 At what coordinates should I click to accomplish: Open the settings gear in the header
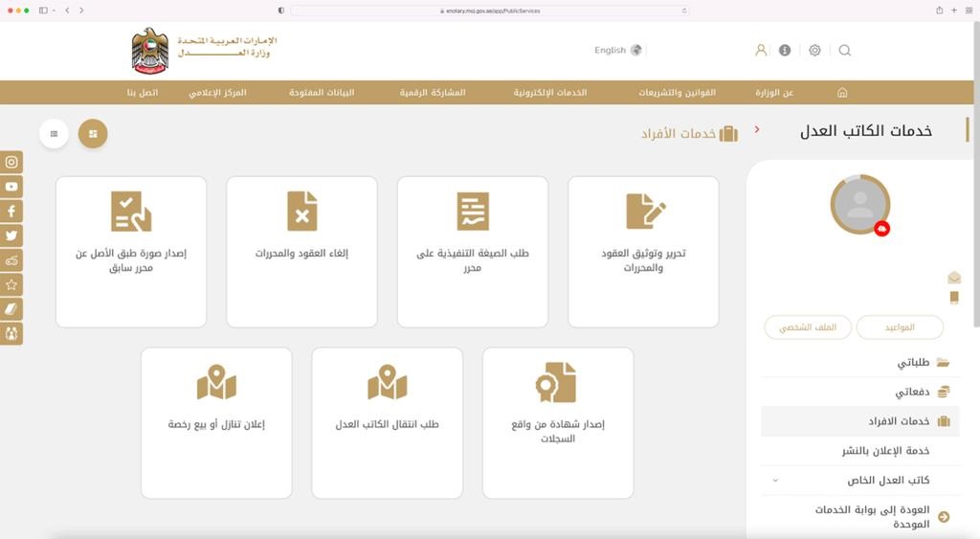814,51
